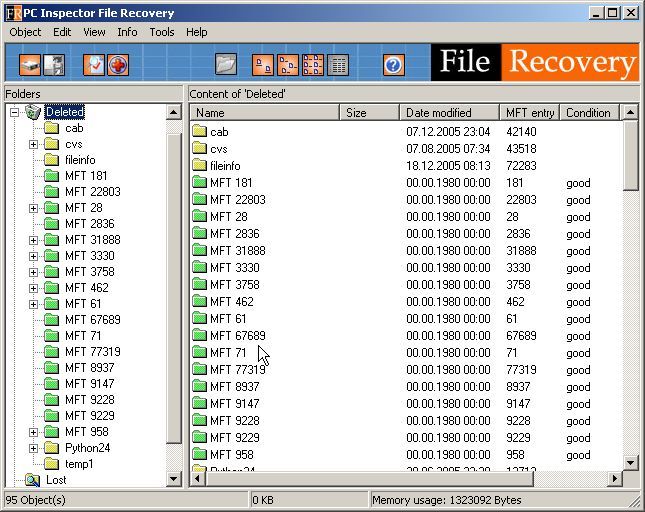Click the red cross Find lost data icon
Viewport: 645px width, 512px height.
(x=118, y=65)
